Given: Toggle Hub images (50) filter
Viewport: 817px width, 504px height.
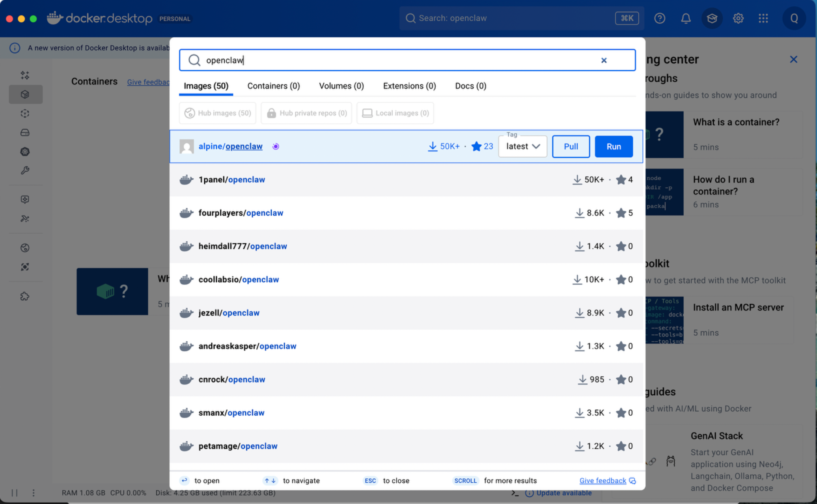Looking at the screenshot, I should (218, 113).
